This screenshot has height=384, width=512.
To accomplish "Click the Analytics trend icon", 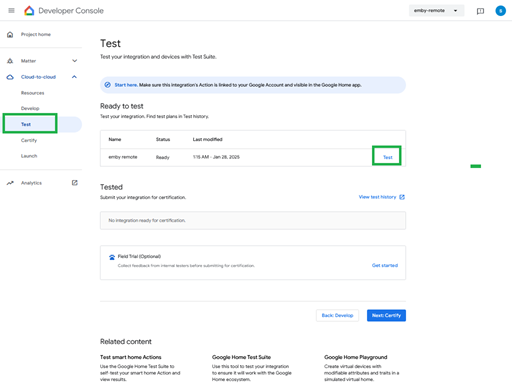I will (10, 183).
